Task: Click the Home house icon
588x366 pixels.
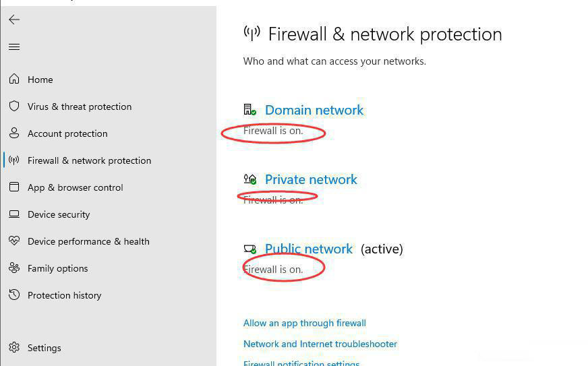Action: click(14, 80)
